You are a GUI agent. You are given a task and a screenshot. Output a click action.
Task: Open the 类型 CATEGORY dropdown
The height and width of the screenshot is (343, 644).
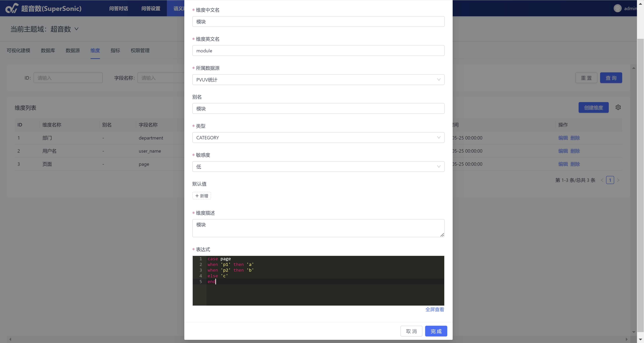click(318, 138)
